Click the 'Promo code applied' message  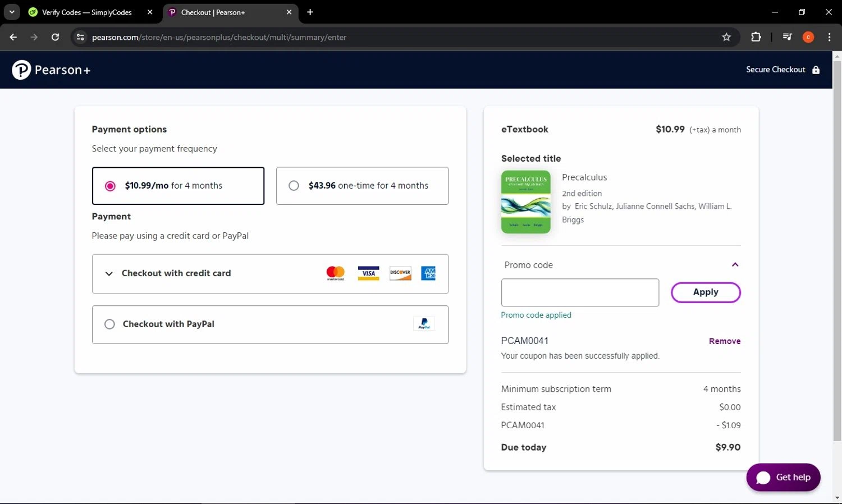[536, 315]
